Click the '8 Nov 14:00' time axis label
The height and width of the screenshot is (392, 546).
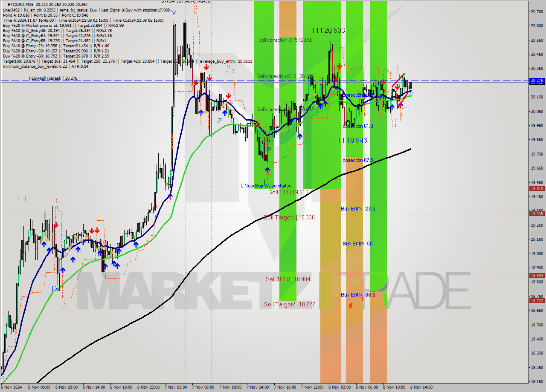pyautogui.click(x=421, y=387)
